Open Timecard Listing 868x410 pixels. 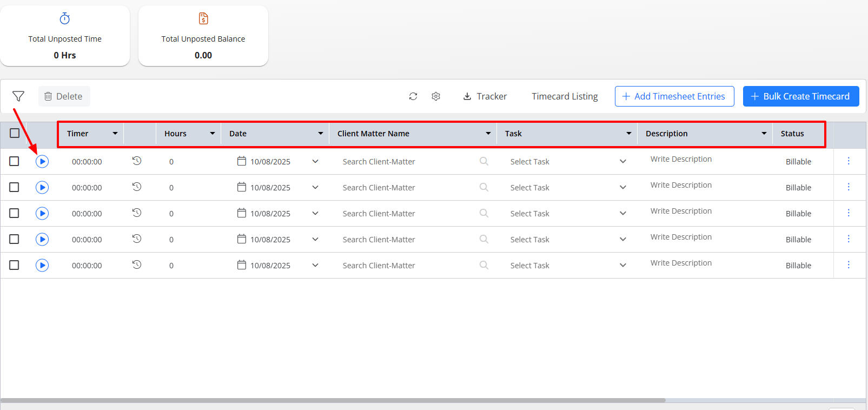(565, 96)
